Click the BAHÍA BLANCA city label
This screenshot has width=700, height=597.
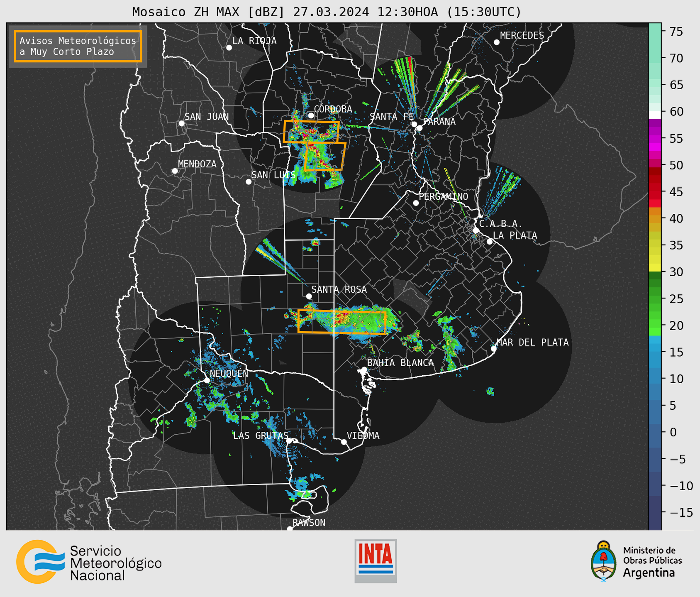[400, 362]
